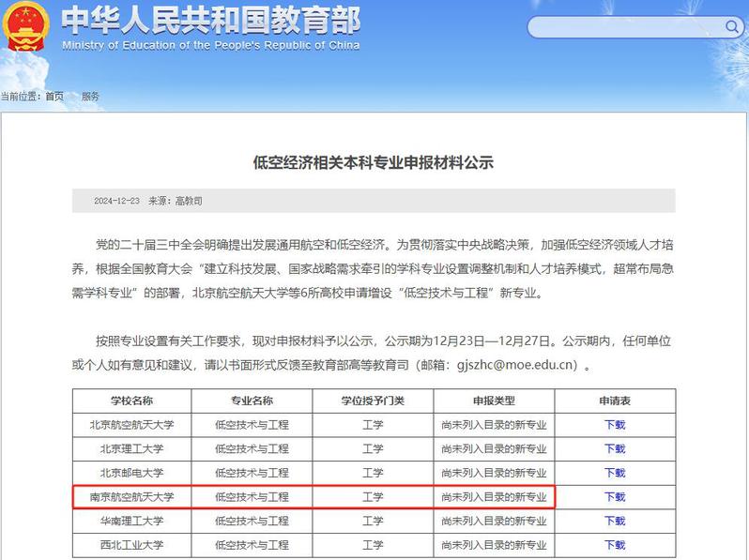Screen dimensions: 749x560
Task: Open 服务 in the breadcrumb
Action: 90,97
